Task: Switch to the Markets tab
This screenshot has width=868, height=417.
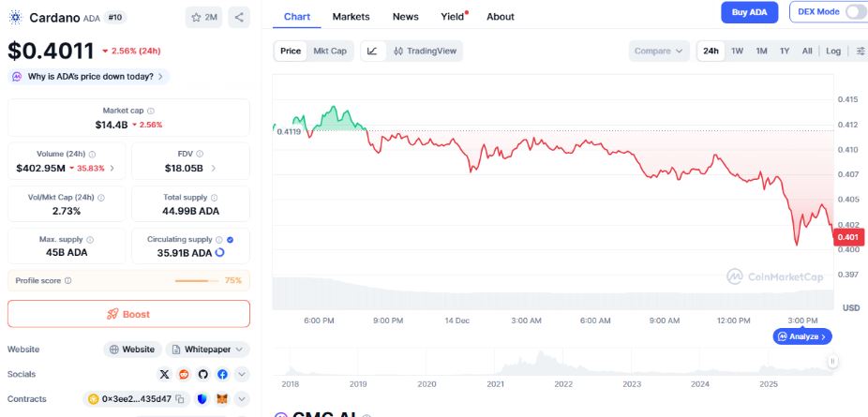Action: (x=351, y=17)
